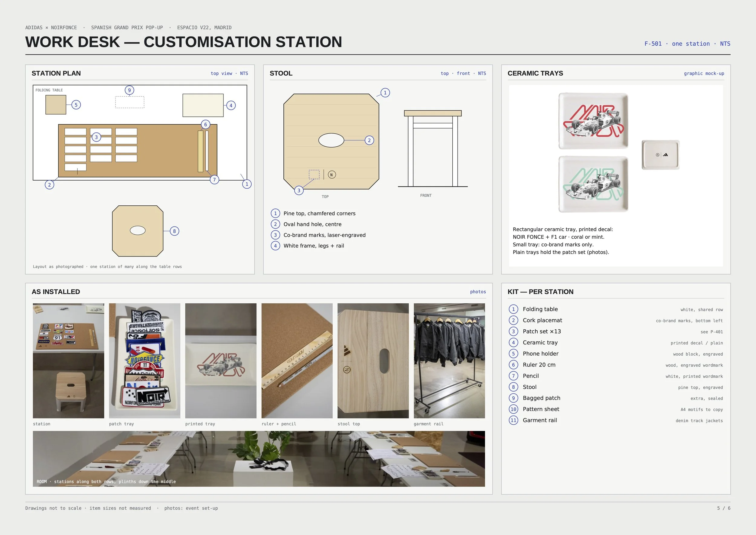
Task: Click the small co-brand ceramic tray image
Action: tap(661, 155)
